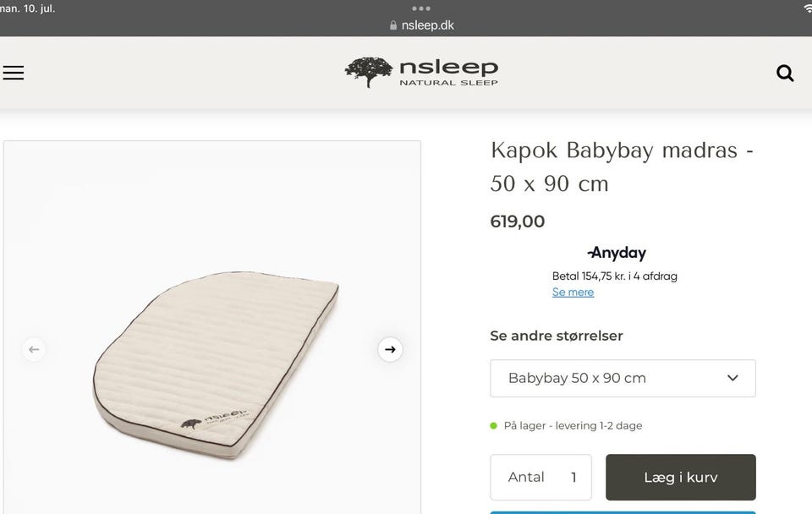Open the Babybay 50 x 90 cm dropdown
The width and height of the screenshot is (812, 514).
tap(623, 378)
